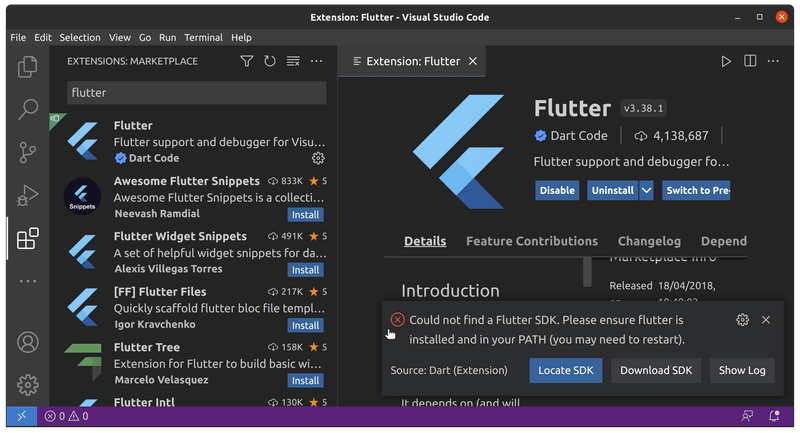Open the Accounts icon in activity bar
Image resolution: width=800 pixels, height=433 pixels.
[28, 342]
